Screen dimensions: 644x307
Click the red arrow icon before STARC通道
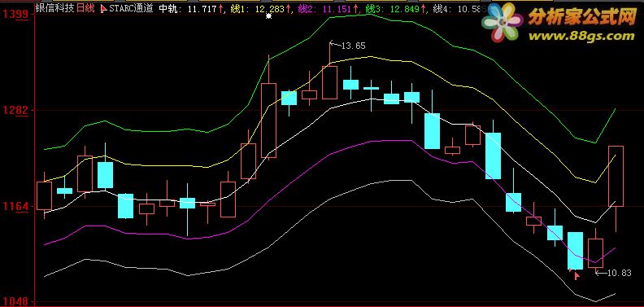103,9
